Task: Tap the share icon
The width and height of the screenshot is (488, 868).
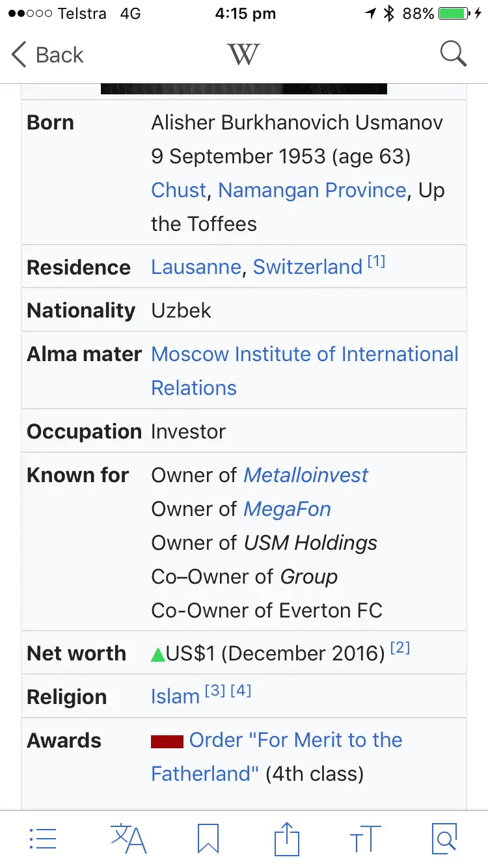Action: coord(286,839)
